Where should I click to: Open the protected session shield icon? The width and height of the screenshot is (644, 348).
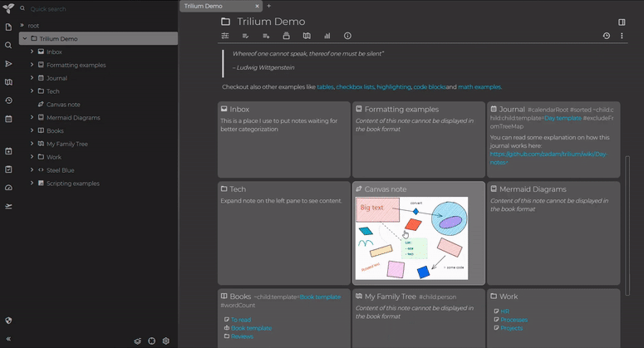coord(8,320)
